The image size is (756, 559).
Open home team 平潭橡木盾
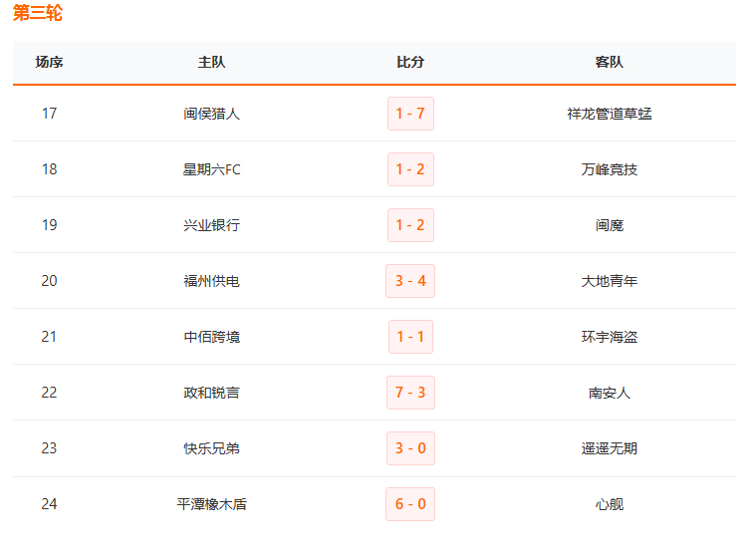click(x=211, y=504)
